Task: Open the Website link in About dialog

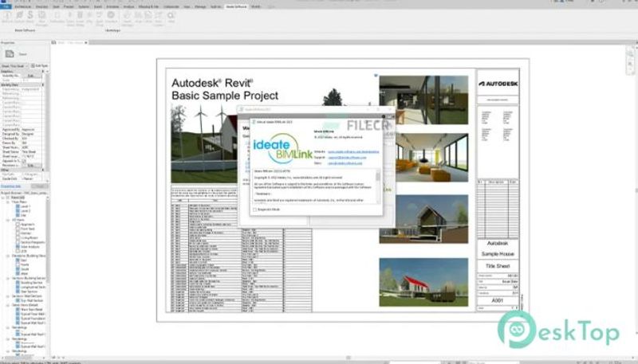Action: click(x=353, y=151)
